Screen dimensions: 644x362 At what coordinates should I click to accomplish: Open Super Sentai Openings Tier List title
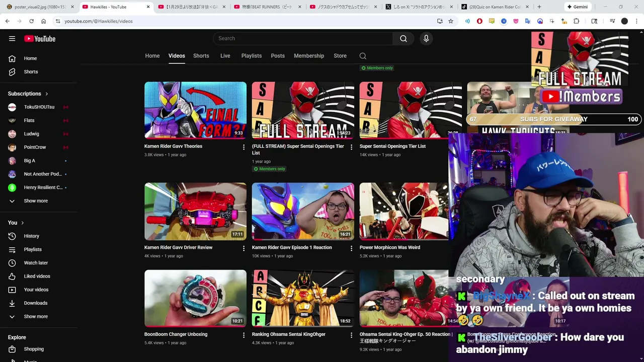[392, 146]
